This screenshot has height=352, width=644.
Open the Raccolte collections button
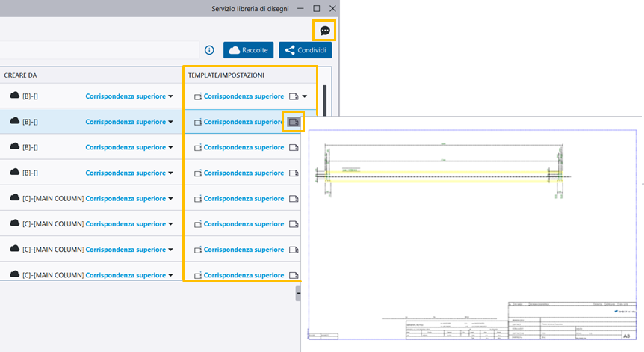tap(248, 50)
